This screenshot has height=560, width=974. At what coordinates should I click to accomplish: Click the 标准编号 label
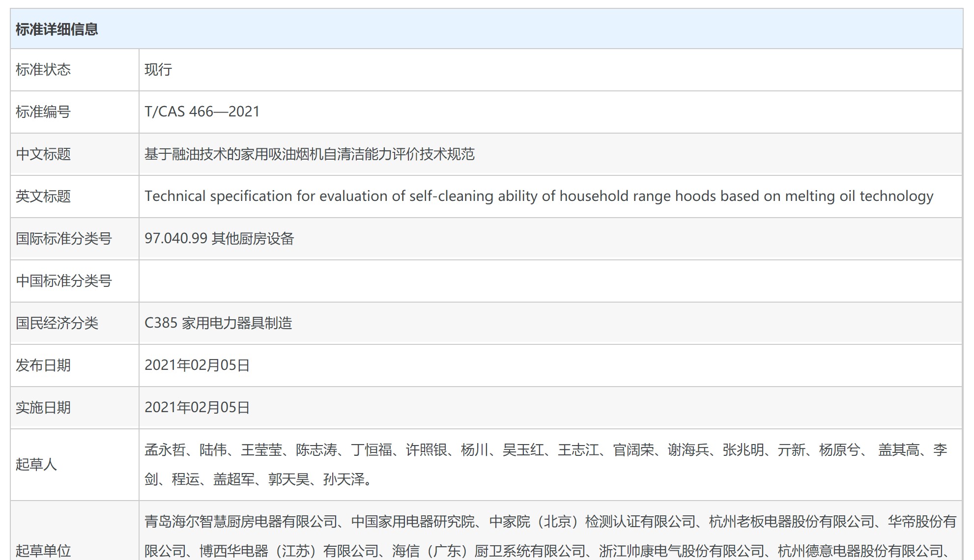click(x=43, y=112)
